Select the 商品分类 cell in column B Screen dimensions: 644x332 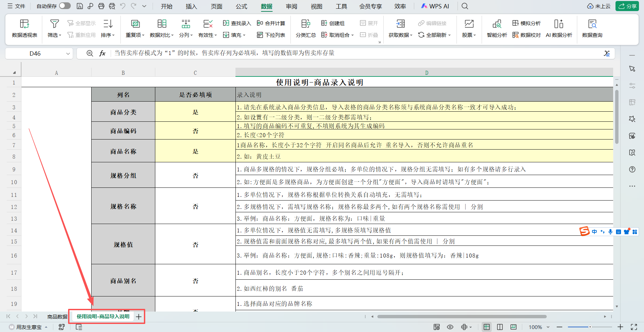(123, 112)
